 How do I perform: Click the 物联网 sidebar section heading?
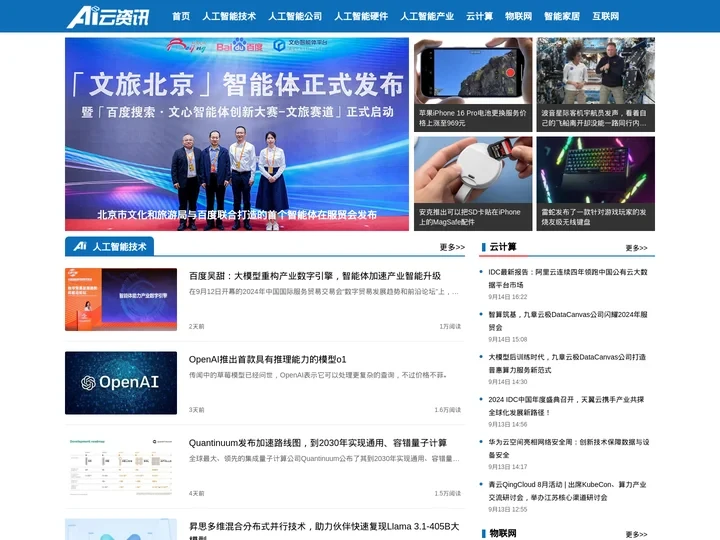coord(503,534)
